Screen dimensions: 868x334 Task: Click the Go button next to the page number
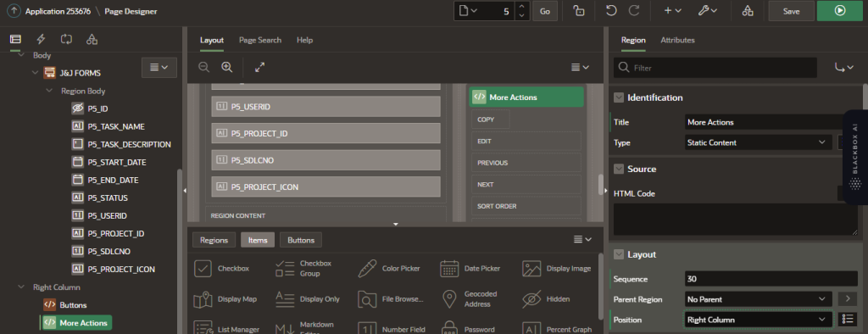[x=545, y=10]
